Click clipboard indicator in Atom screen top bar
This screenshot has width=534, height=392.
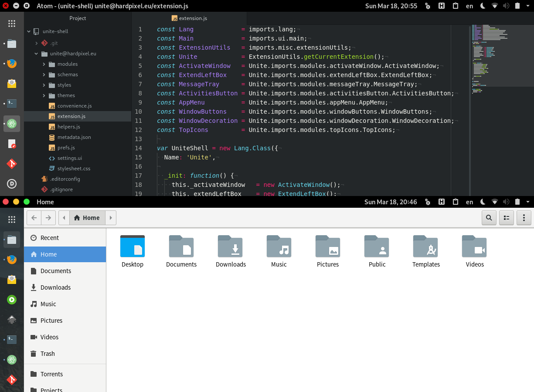pos(455,6)
